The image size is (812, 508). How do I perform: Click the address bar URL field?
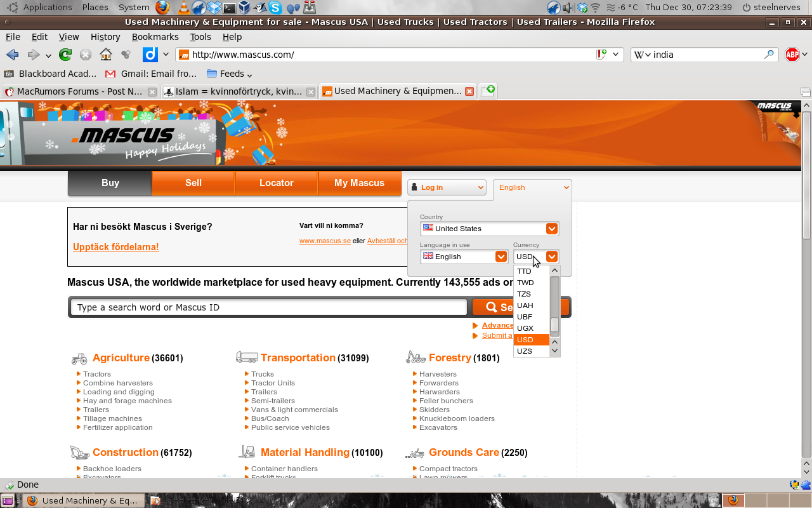click(x=392, y=55)
